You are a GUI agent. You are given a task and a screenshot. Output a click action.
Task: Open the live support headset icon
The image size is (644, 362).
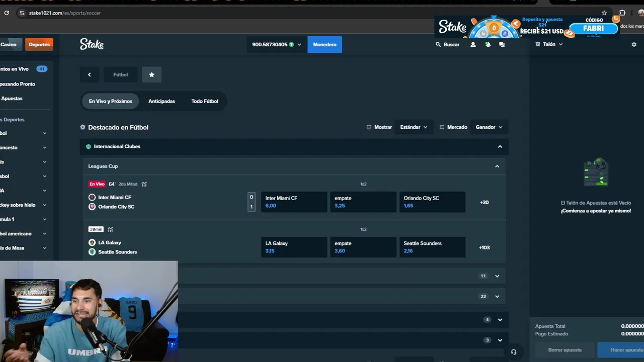coord(514,352)
